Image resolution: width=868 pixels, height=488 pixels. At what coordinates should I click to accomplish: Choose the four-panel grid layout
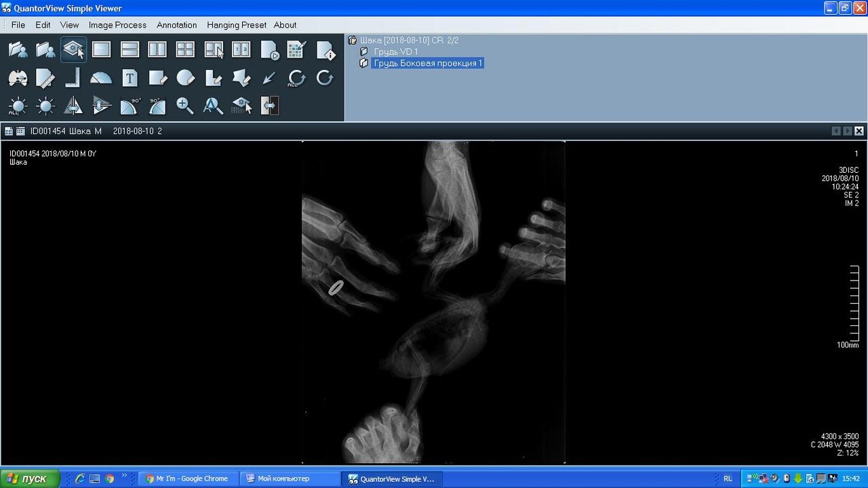tap(185, 49)
